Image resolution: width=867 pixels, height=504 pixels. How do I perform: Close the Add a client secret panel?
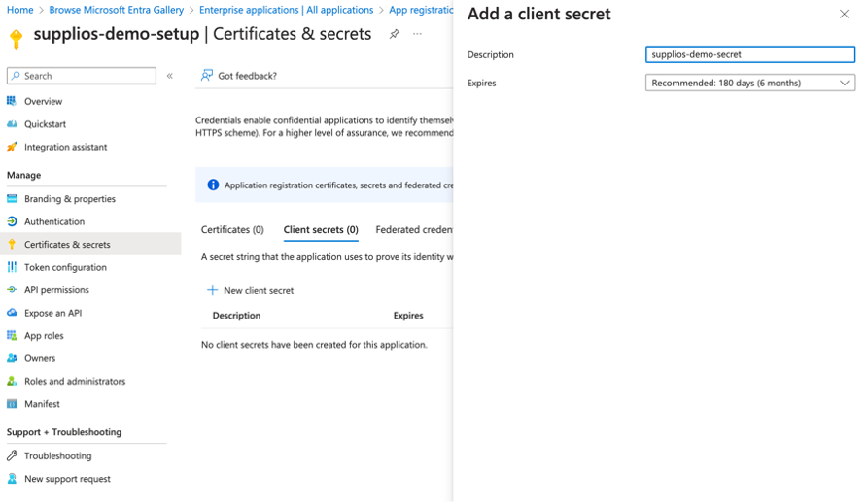click(844, 15)
